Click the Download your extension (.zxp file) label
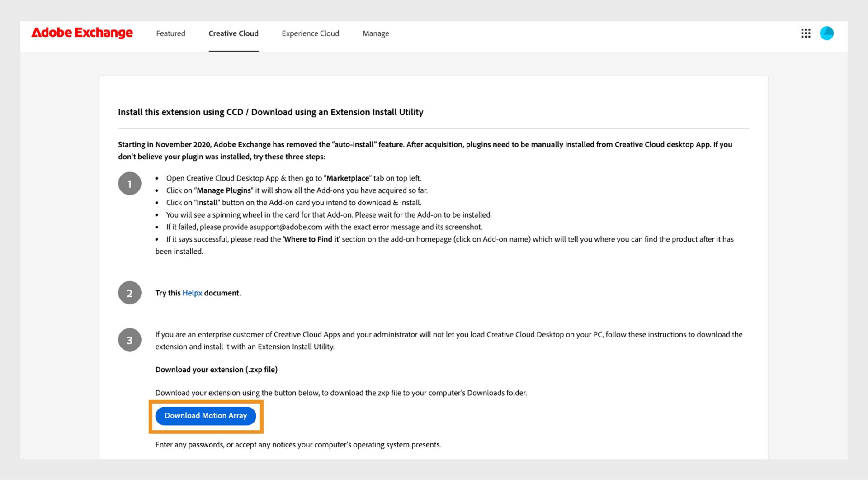 click(216, 369)
